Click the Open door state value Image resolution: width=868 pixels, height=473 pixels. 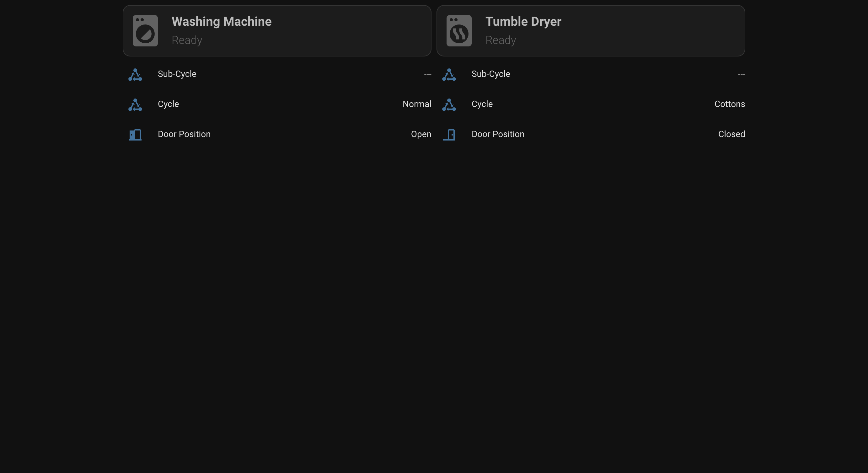point(421,134)
